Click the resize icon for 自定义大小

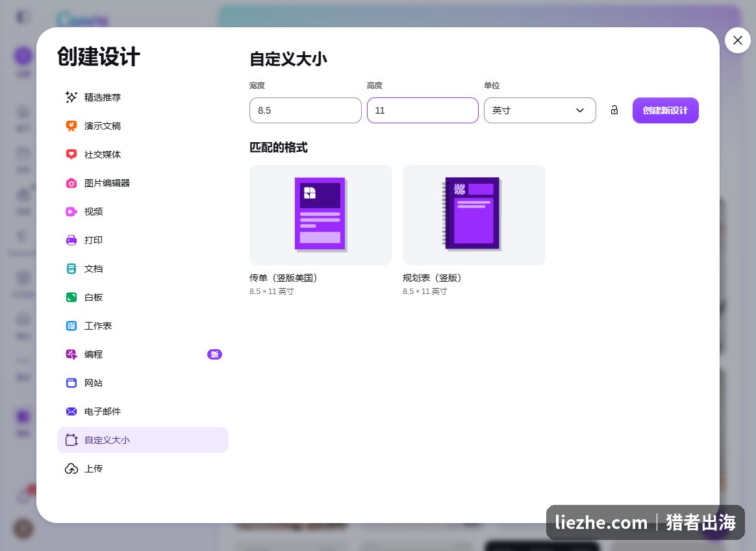click(x=71, y=440)
